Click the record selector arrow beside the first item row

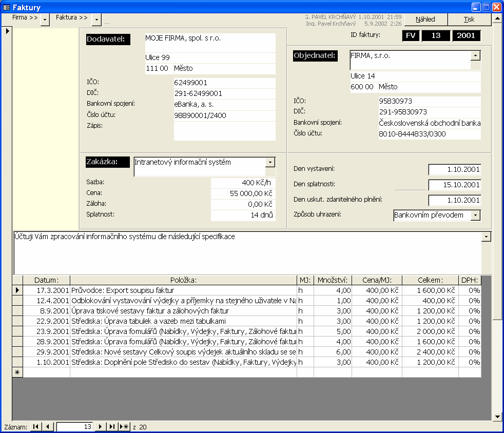click(x=17, y=290)
